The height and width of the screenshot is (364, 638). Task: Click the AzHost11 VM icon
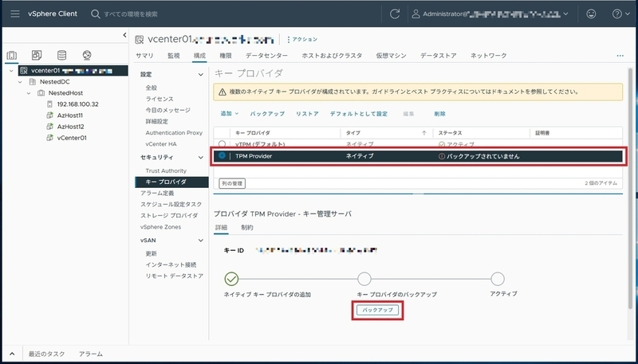[x=49, y=115]
